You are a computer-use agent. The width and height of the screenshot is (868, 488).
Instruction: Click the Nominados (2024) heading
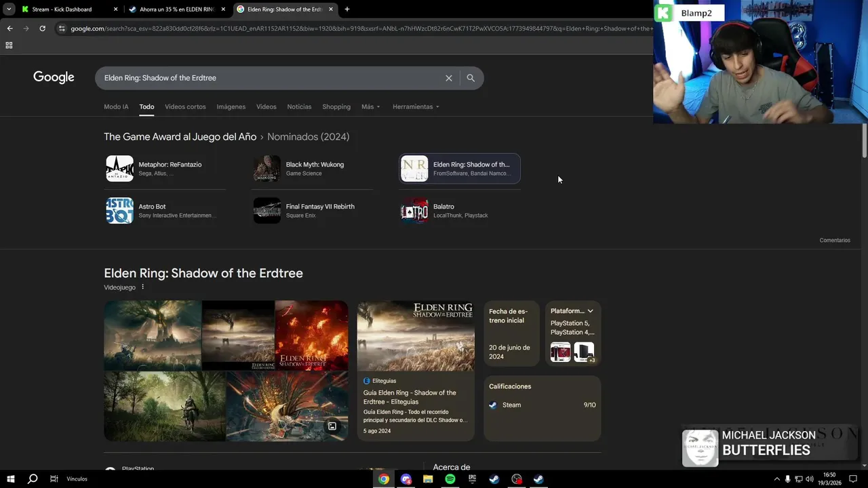[308, 137]
